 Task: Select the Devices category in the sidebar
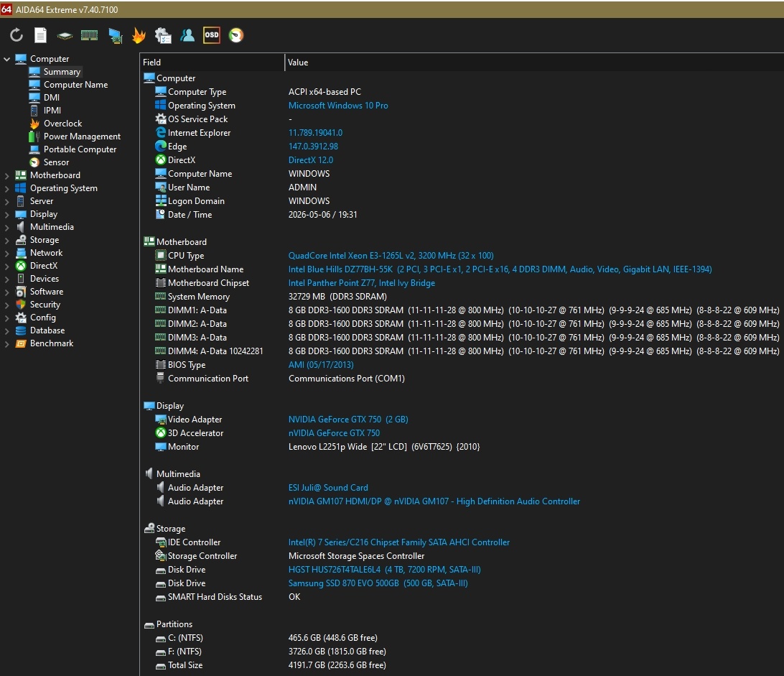(x=44, y=279)
